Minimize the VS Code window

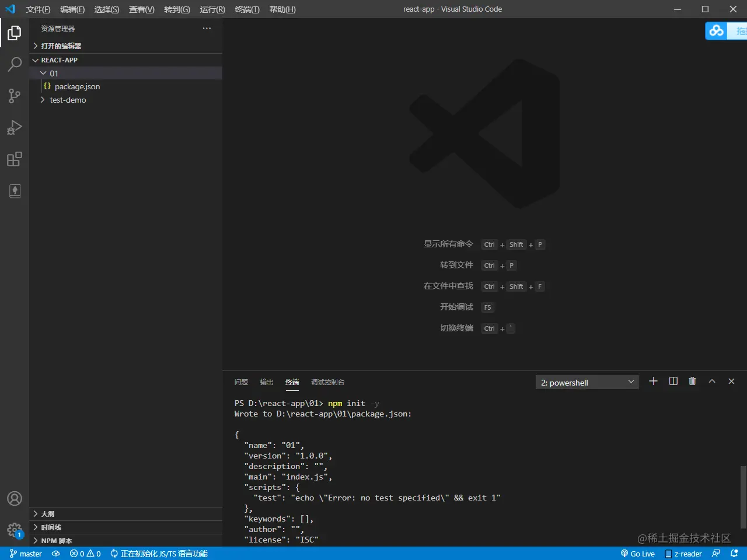coord(678,9)
